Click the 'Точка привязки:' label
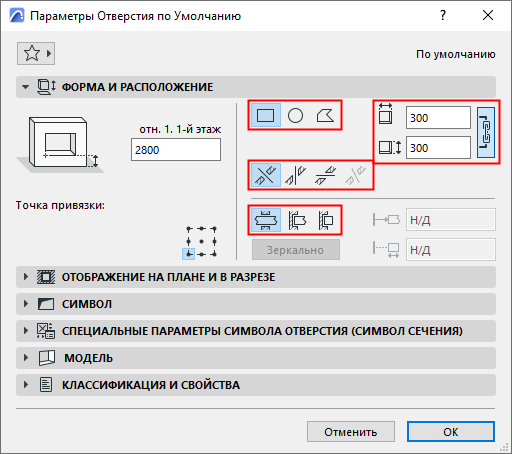This screenshot has width=512, height=454. (x=60, y=205)
